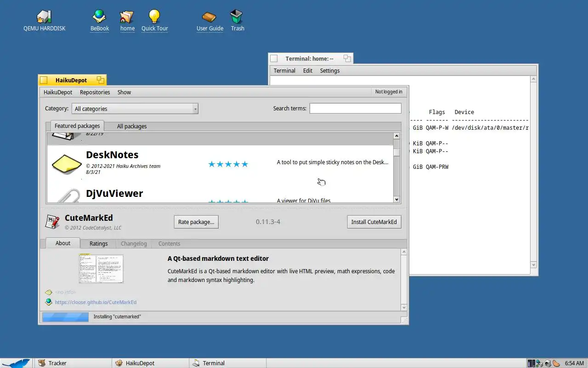Click the volume speaker tray icon
The width and height of the screenshot is (588, 368).
coord(548,363)
